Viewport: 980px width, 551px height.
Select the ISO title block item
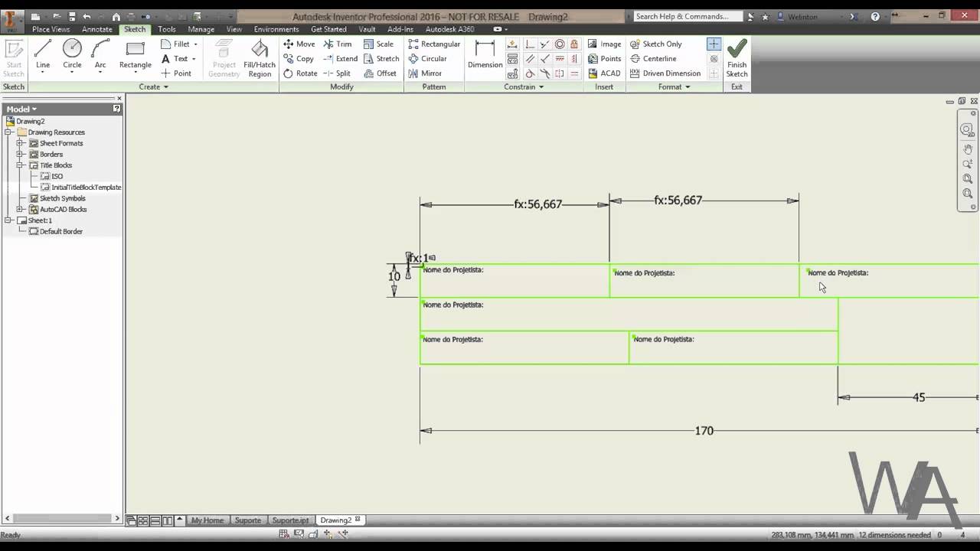tap(51, 176)
